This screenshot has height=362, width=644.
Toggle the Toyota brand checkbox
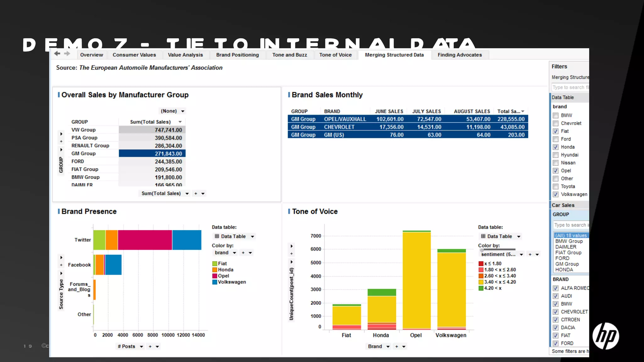(556, 187)
